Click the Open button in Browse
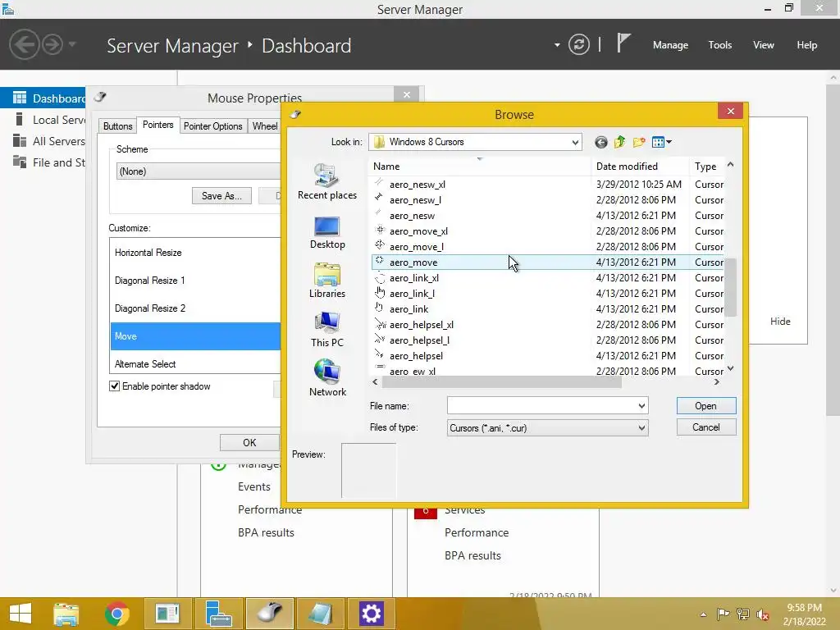 [706, 405]
